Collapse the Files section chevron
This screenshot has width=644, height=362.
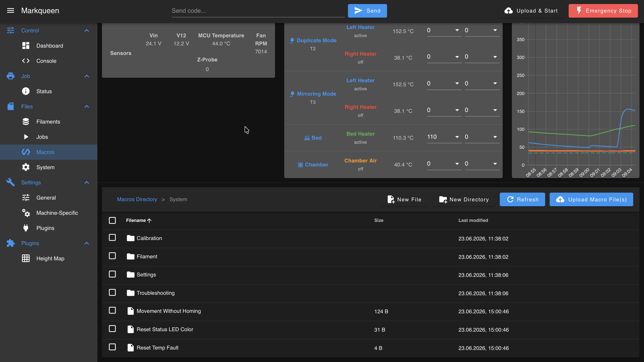click(87, 106)
